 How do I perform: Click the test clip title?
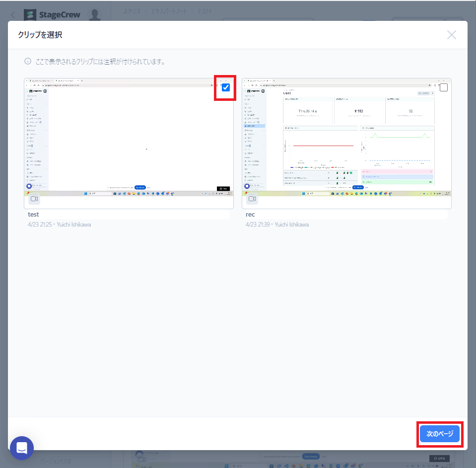coord(34,215)
